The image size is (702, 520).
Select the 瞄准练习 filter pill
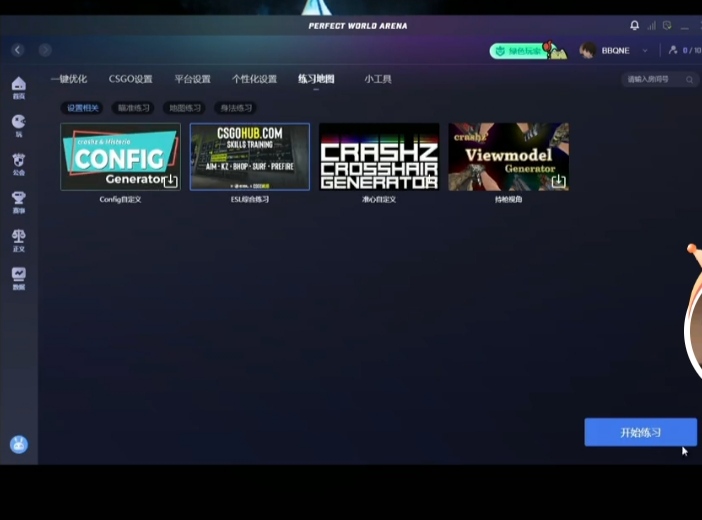[x=133, y=108]
